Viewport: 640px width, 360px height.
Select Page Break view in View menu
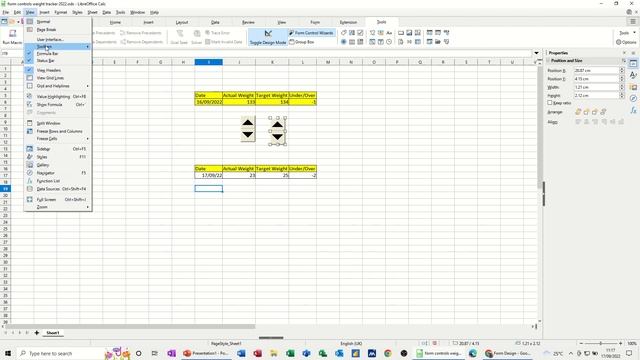point(58,29)
